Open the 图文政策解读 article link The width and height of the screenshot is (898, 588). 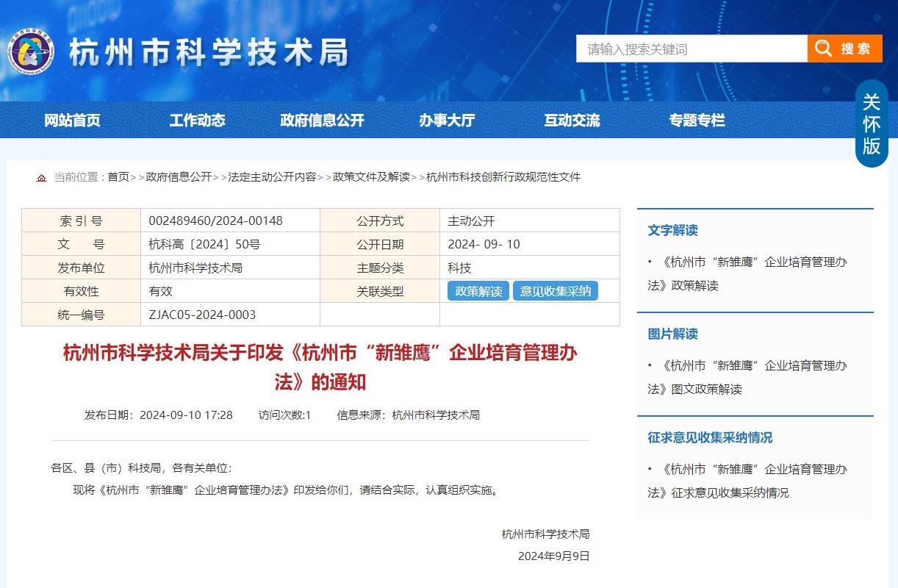(747, 377)
